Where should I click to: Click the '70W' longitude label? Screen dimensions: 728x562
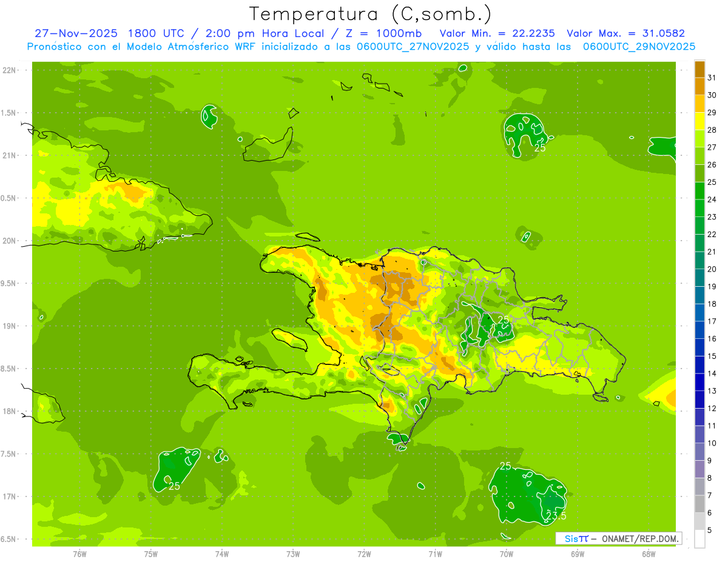[x=506, y=554]
